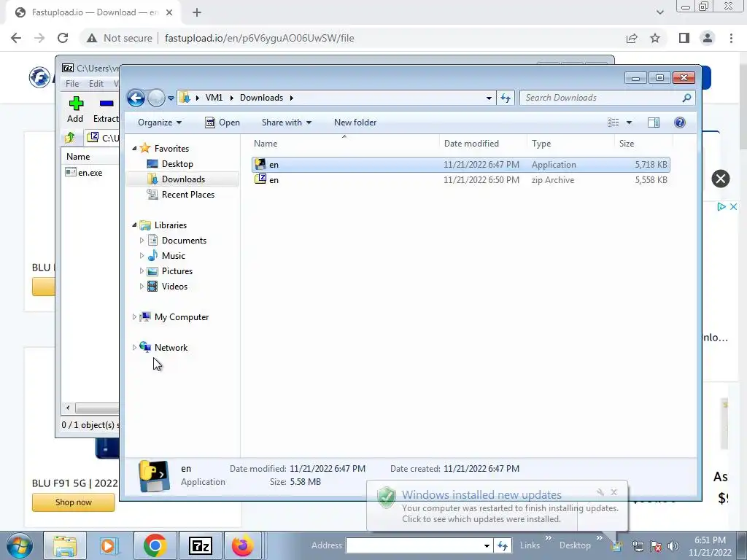The image size is (747, 560).
Task: Expand the Network node
Action: point(134,348)
